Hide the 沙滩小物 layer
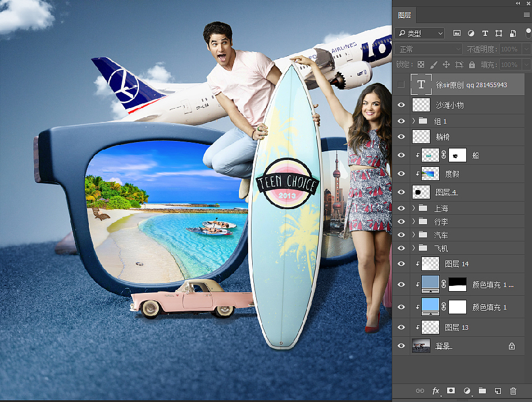Image resolution: width=532 pixels, height=402 pixels. (401, 105)
